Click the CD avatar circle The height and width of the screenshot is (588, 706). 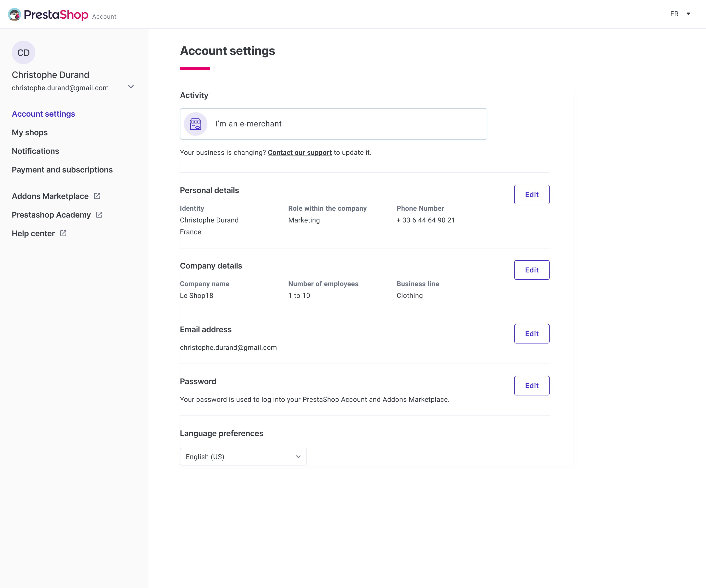coord(23,52)
